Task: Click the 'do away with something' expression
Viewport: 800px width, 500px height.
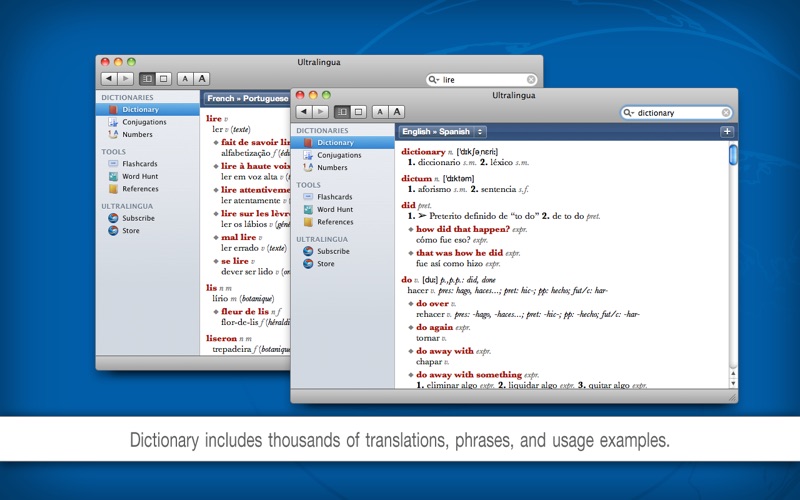Action: [469, 374]
